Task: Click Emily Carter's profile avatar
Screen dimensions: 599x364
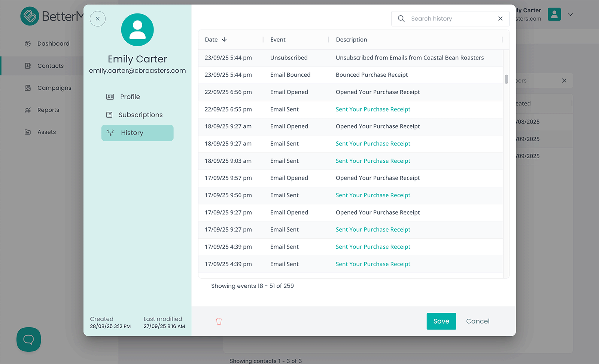Action: pyautogui.click(x=137, y=30)
